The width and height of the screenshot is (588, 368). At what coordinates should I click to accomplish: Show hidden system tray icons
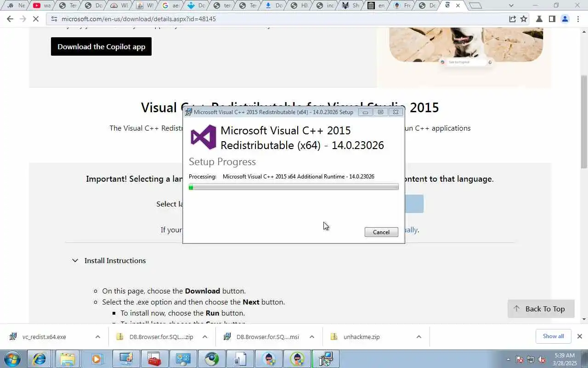508,359
